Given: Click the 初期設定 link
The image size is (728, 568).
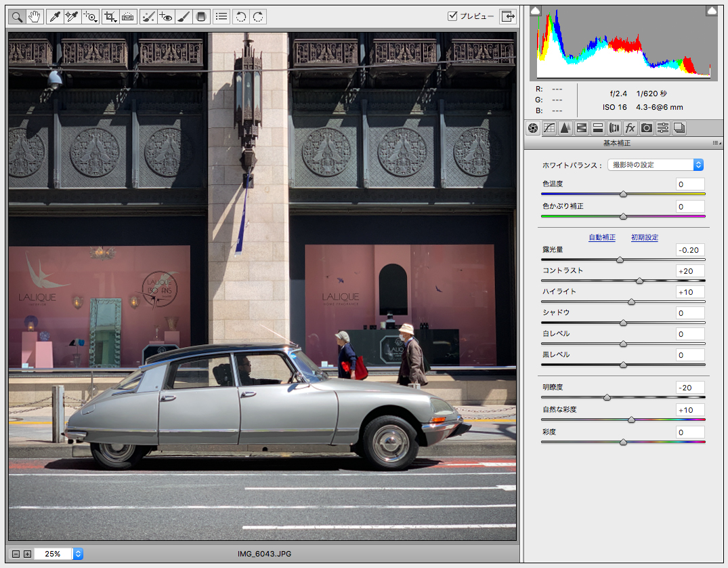Looking at the screenshot, I should tap(645, 237).
